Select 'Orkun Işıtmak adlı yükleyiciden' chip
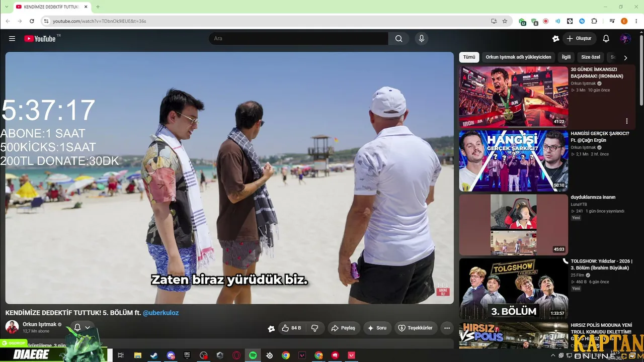 [518, 57]
